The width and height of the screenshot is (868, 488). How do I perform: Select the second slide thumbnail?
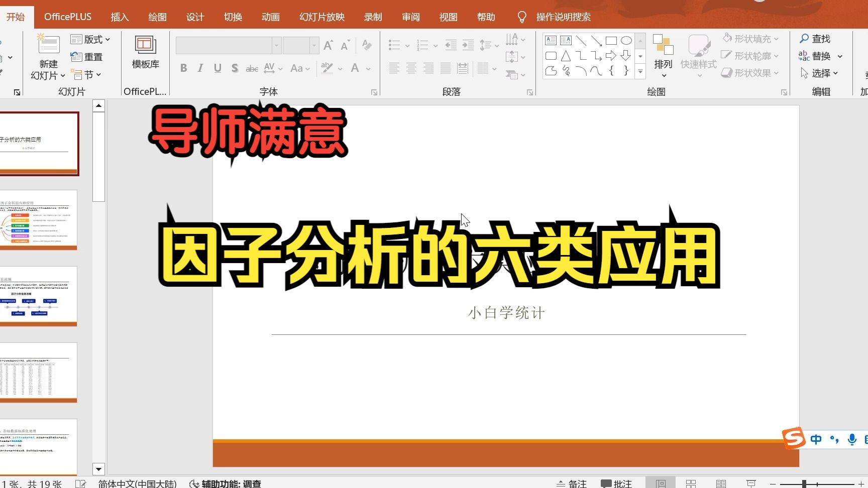(39, 220)
